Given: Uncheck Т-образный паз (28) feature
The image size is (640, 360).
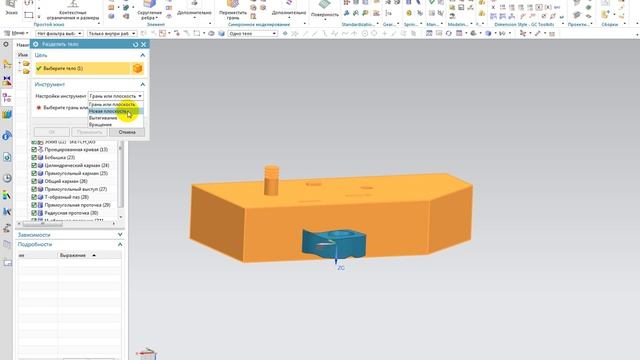Looking at the screenshot, I should coord(34,197).
